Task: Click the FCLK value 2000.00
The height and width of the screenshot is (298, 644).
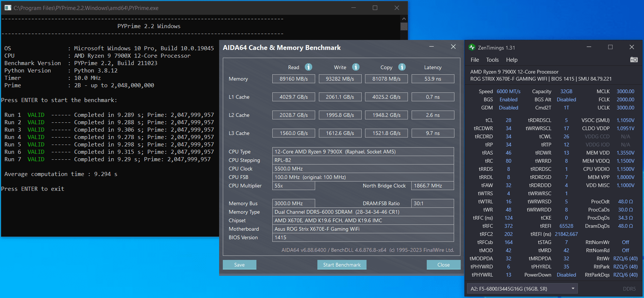Action: (x=626, y=99)
